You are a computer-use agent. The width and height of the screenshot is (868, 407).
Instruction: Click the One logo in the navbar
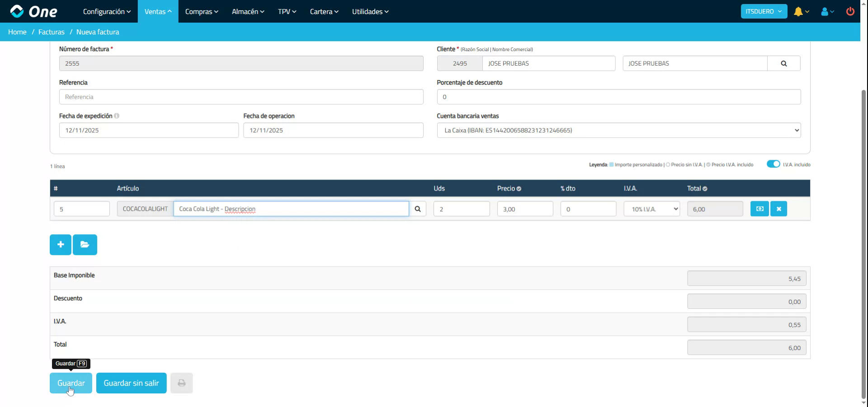click(x=34, y=11)
